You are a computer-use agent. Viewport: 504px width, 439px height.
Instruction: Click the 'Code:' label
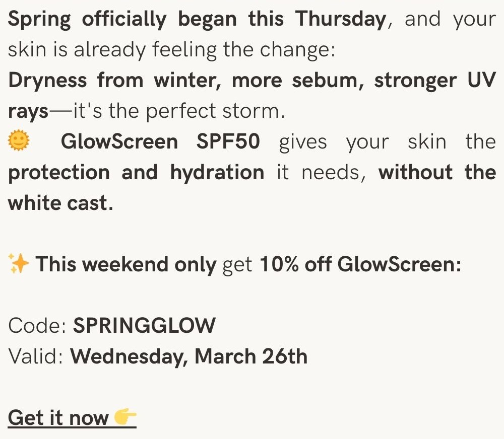pyautogui.click(x=37, y=325)
